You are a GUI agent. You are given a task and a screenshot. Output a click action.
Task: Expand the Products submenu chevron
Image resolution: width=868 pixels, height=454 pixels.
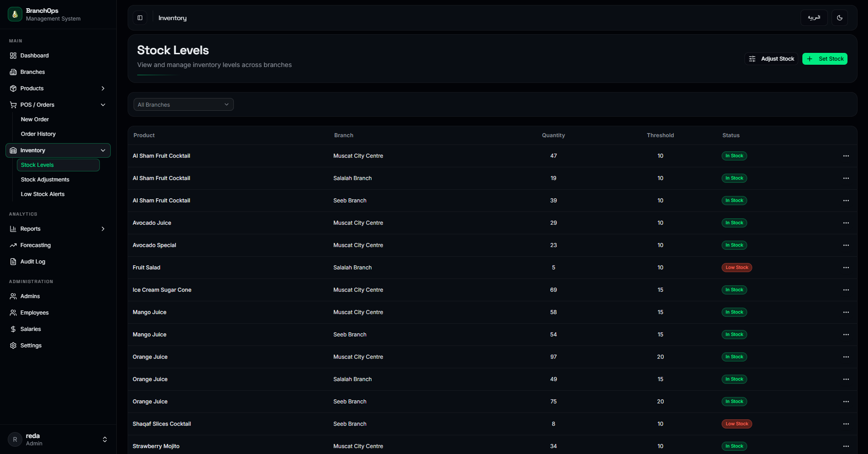tap(103, 88)
